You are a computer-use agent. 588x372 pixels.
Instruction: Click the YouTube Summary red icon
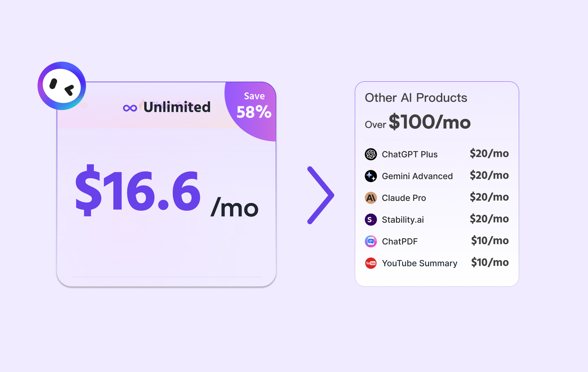coord(371,263)
